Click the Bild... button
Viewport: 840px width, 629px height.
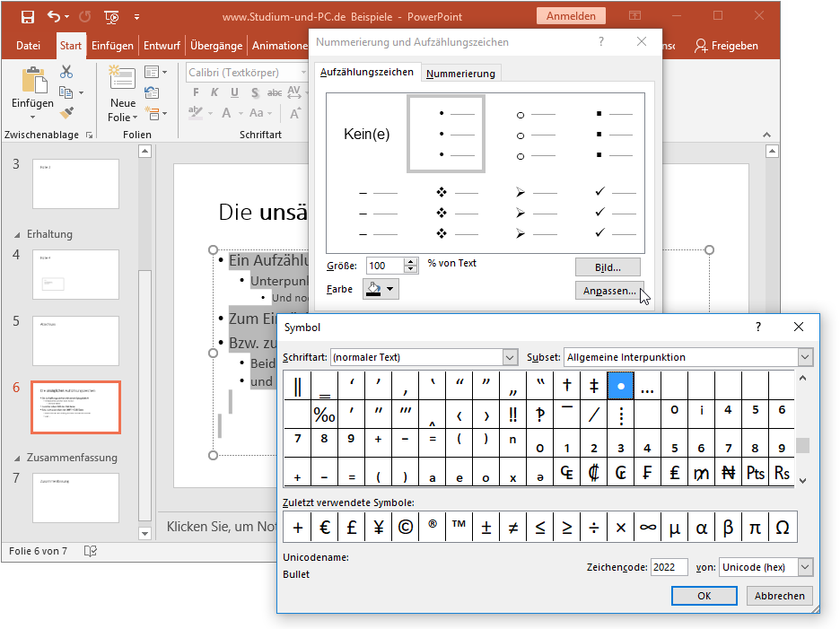[608, 267]
